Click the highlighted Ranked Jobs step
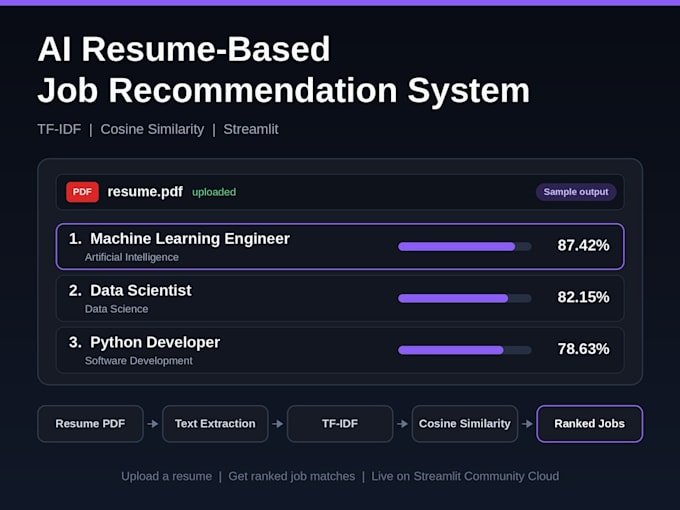The height and width of the screenshot is (510, 680). point(589,424)
